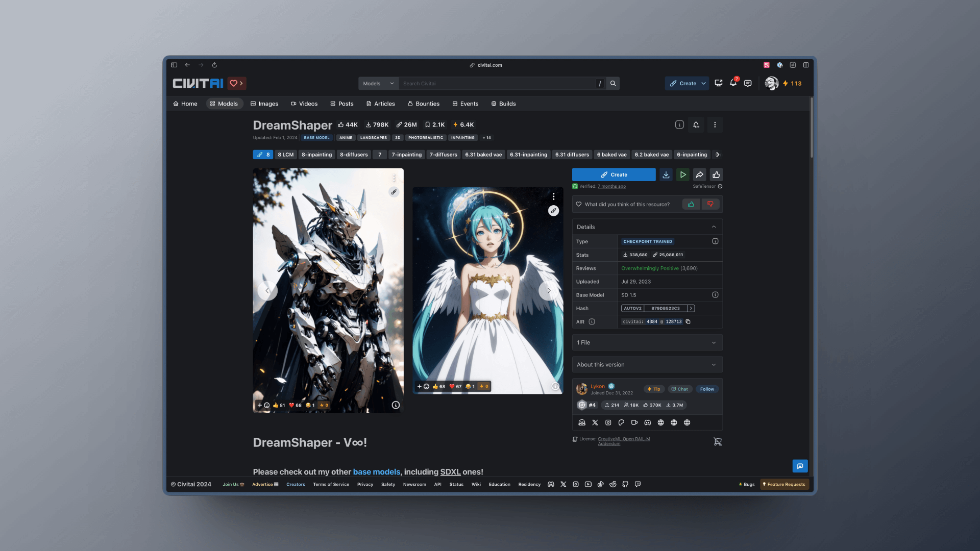Image resolution: width=980 pixels, height=551 pixels.
Task: Expand the 1 File section
Action: (647, 342)
